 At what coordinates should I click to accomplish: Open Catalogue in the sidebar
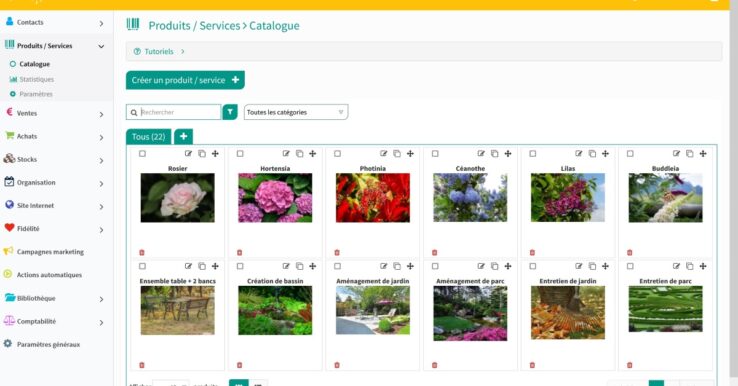[34, 64]
